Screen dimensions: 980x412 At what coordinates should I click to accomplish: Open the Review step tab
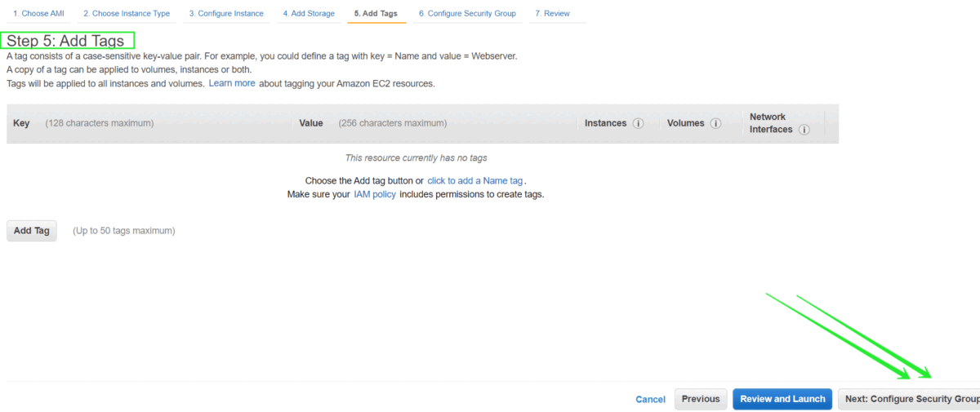pyautogui.click(x=552, y=14)
